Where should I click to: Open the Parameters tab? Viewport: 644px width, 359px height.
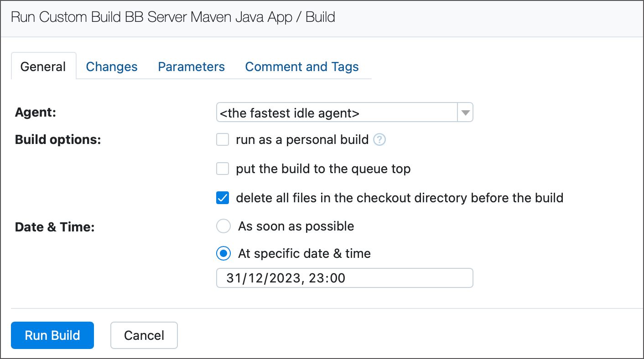tap(191, 67)
